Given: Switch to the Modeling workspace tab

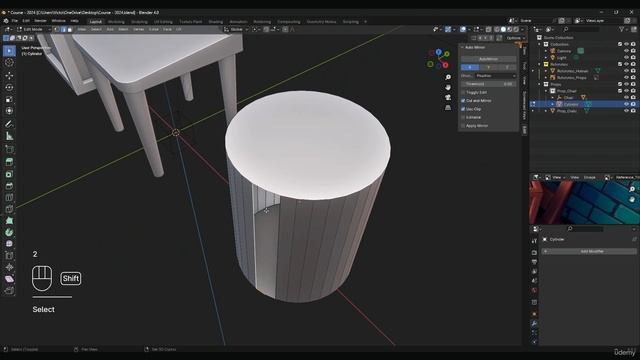Looking at the screenshot, I should point(116,22).
